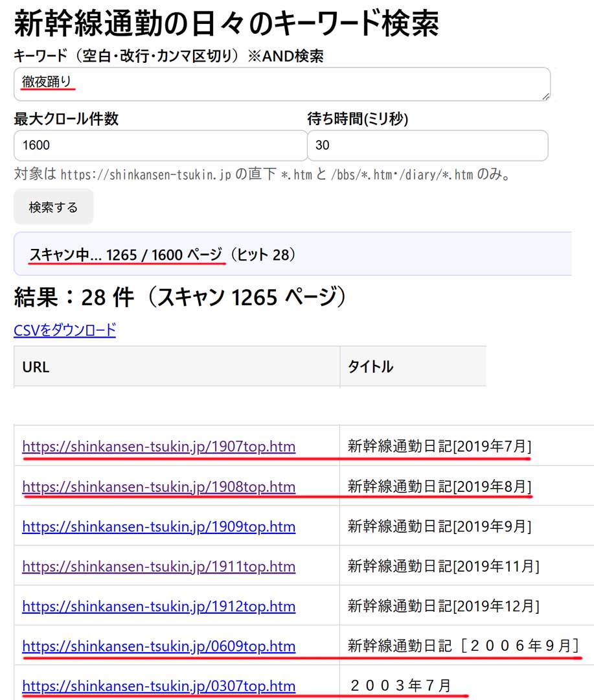Click the keyword text area resize handle
The width and height of the screenshot is (594, 700).
click(x=545, y=96)
